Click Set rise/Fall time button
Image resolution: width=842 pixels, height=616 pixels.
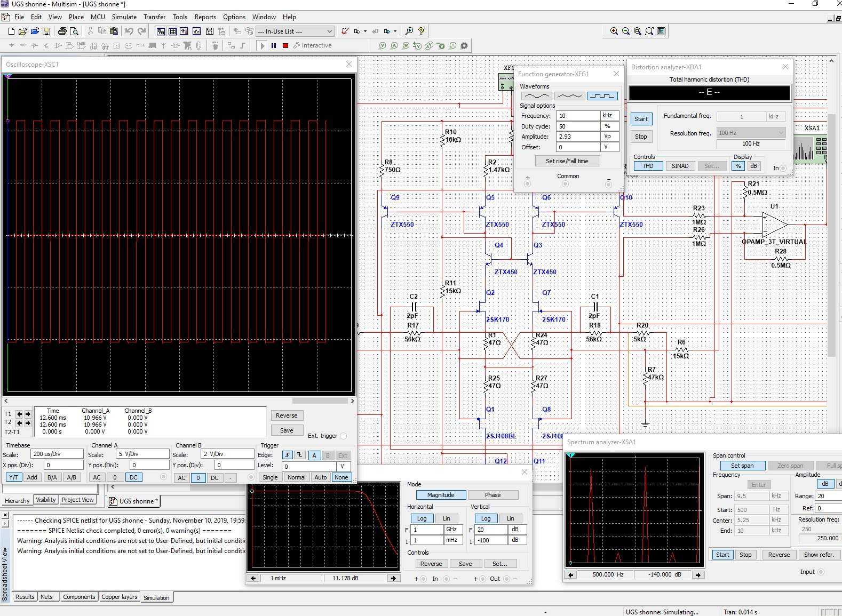click(567, 161)
